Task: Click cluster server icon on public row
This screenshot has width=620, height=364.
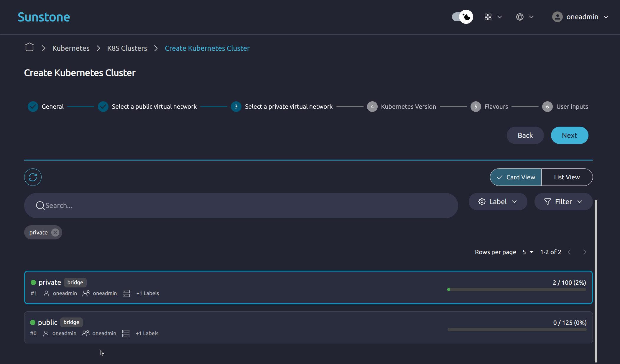Action: [126, 333]
